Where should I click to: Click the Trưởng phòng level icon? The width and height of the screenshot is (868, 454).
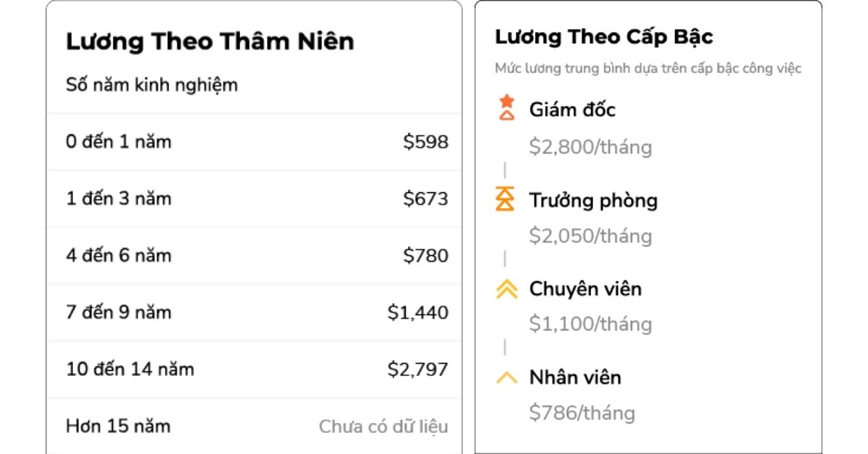(506, 199)
